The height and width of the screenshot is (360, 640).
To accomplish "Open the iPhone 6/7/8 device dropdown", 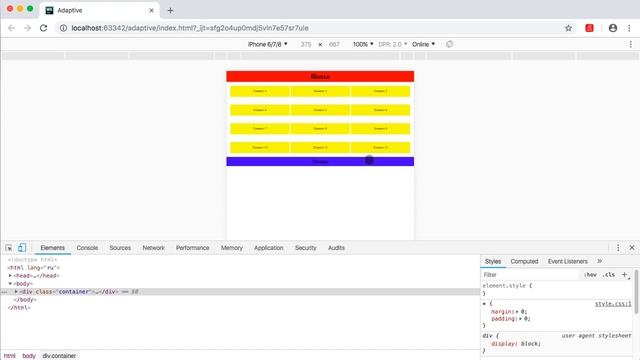I will [x=267, y=44].
